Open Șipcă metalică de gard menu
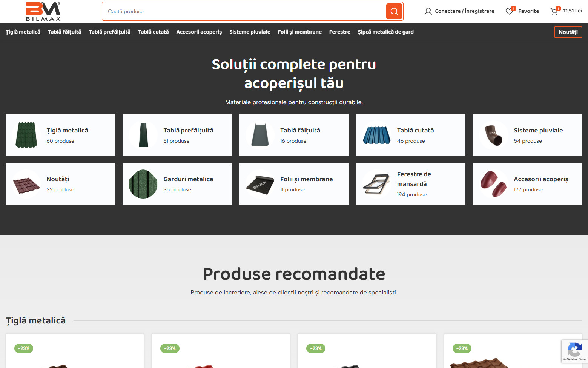The width and height of the screenshot is (588, 368). click(385, 32)
